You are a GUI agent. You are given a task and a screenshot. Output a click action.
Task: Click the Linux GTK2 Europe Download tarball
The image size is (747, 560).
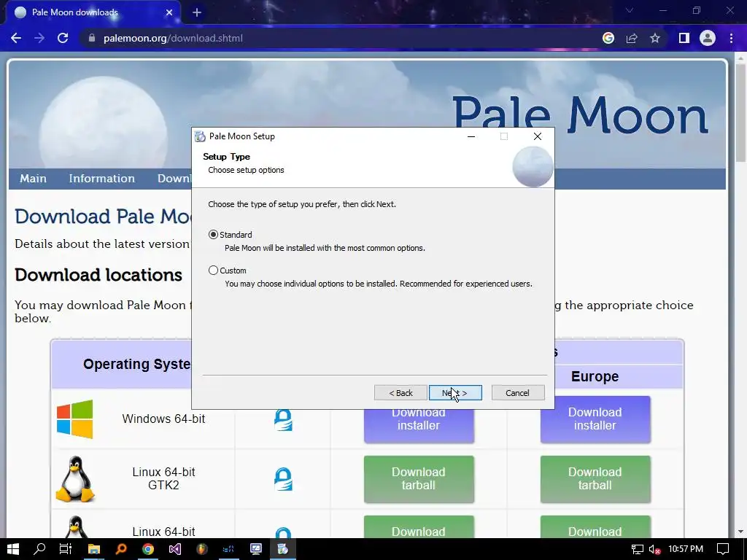[x=595, y=478]
